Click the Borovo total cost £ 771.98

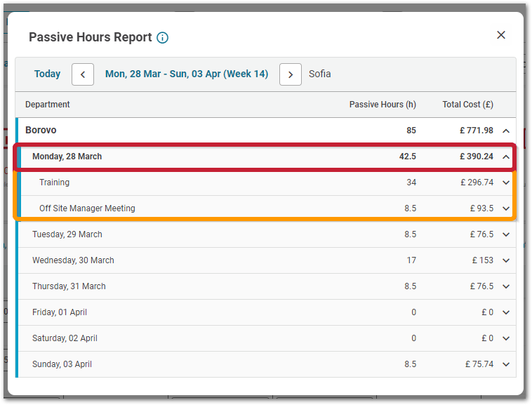pos(477,131)
